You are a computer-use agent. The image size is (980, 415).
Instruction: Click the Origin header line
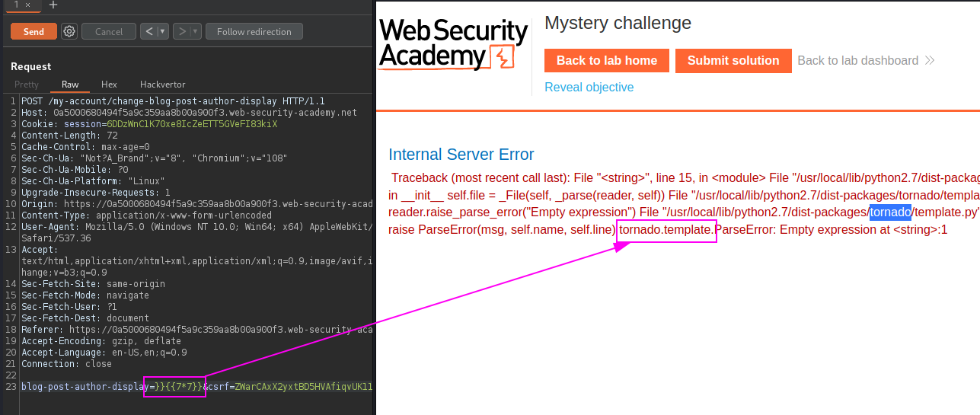pos(197,204)
